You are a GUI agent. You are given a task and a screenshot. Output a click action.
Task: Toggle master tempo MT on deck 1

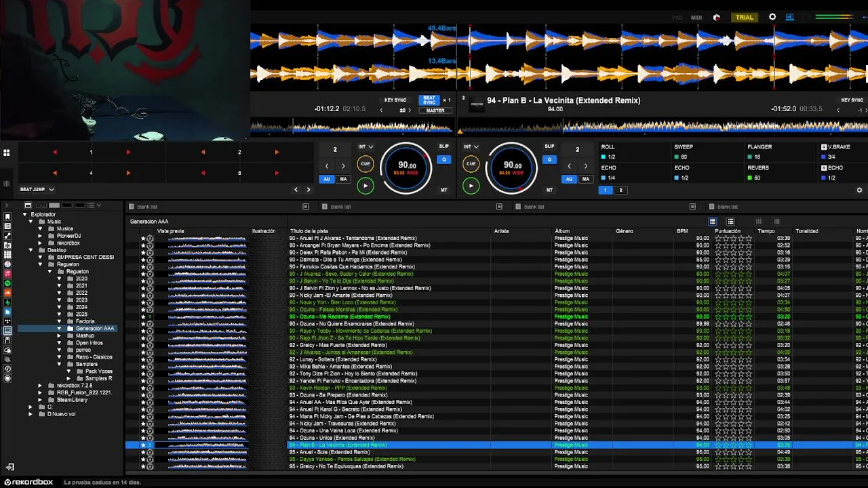[x=444, y=190]
